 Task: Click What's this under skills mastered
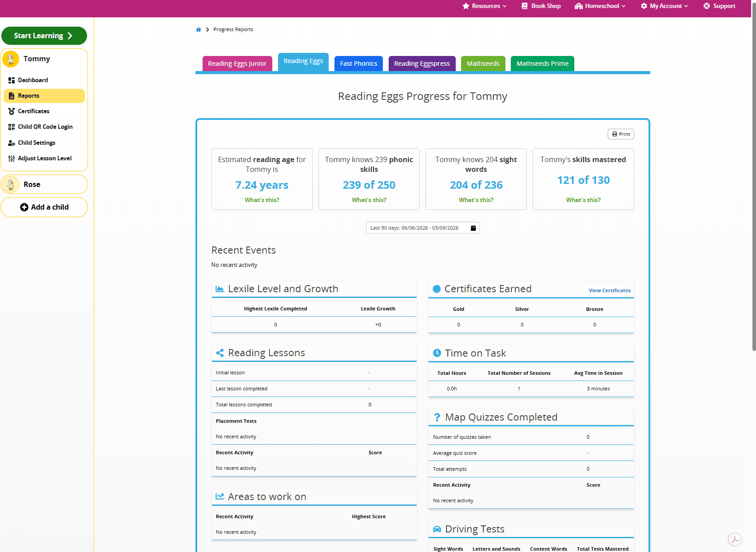tap(583, 200)
